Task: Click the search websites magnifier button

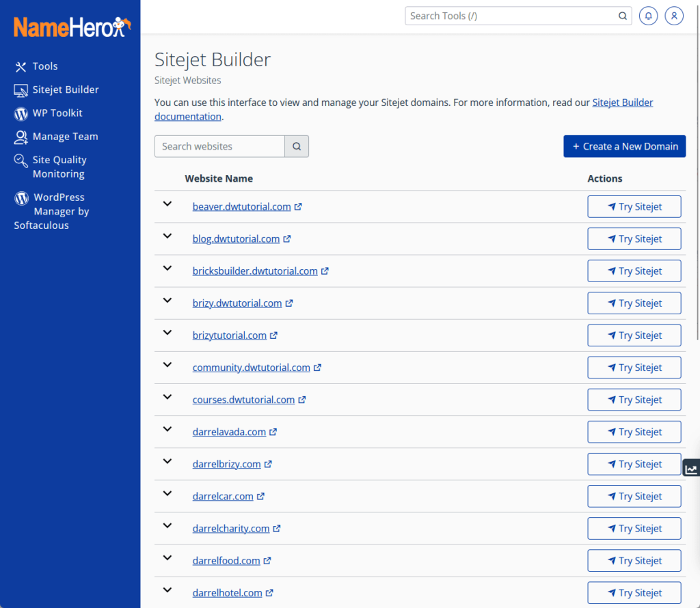Action: [297, 146]
